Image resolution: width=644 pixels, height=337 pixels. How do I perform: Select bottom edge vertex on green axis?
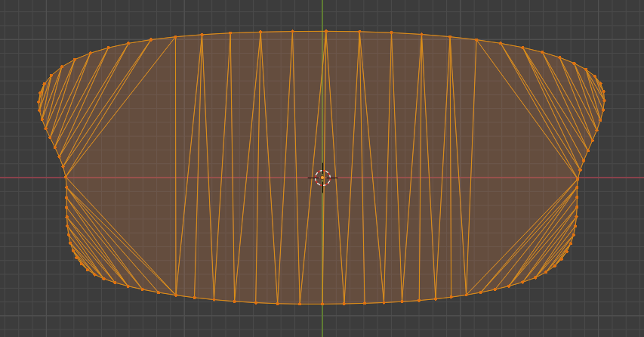[322, 304]
